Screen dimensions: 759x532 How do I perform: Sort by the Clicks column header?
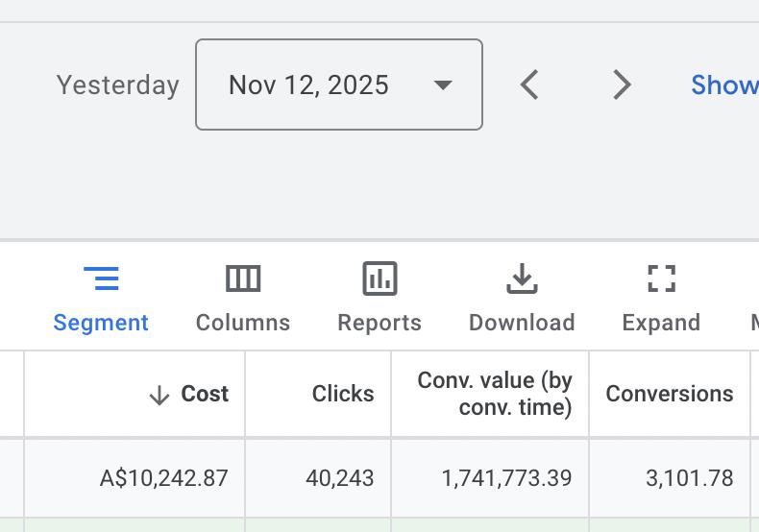[343, 394]
